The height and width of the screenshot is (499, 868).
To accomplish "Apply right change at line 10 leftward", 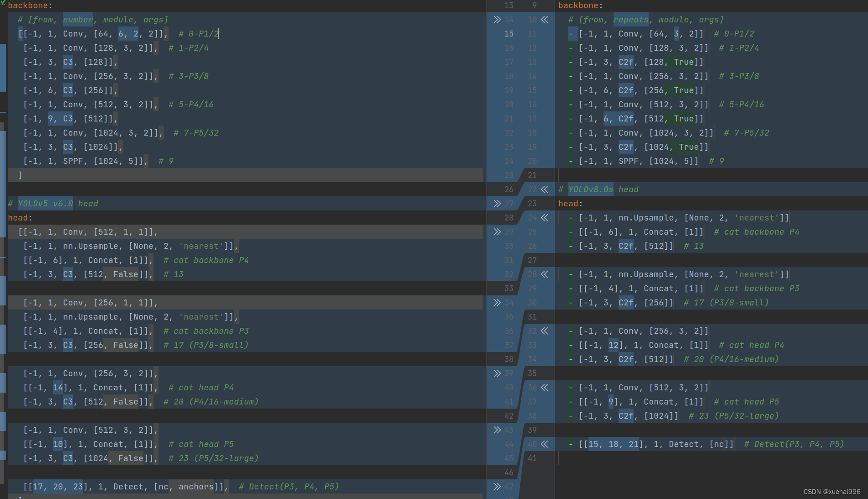I will coord(545,20).
